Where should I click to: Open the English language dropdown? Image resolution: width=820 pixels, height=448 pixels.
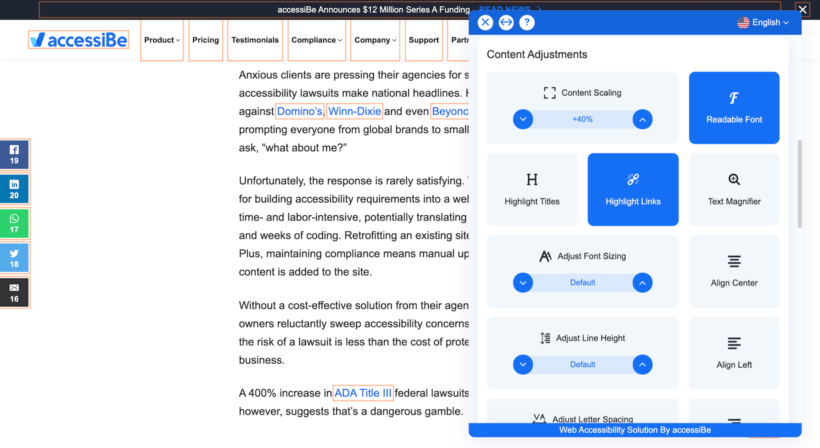pyautogui.click(x=763, y=22)
